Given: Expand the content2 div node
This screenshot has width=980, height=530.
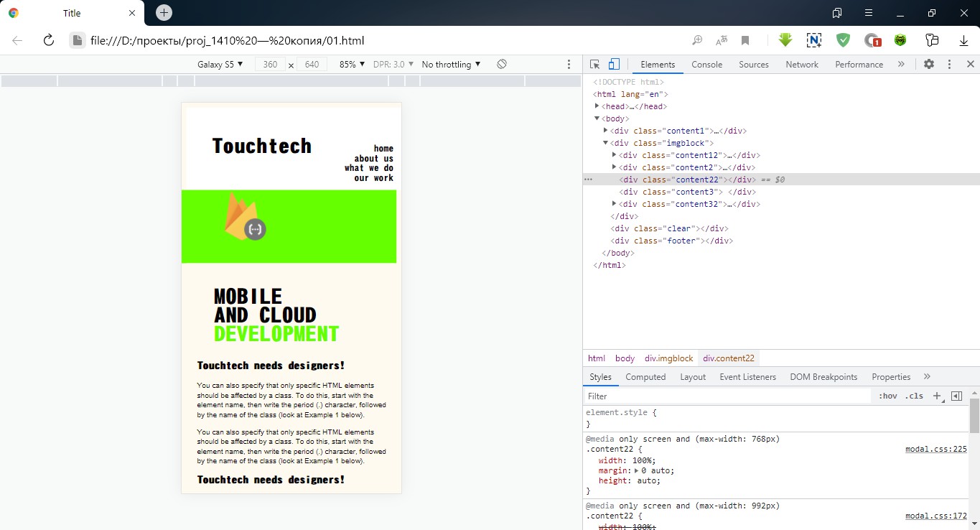Looking at the screenshot, I should point(615,167).
